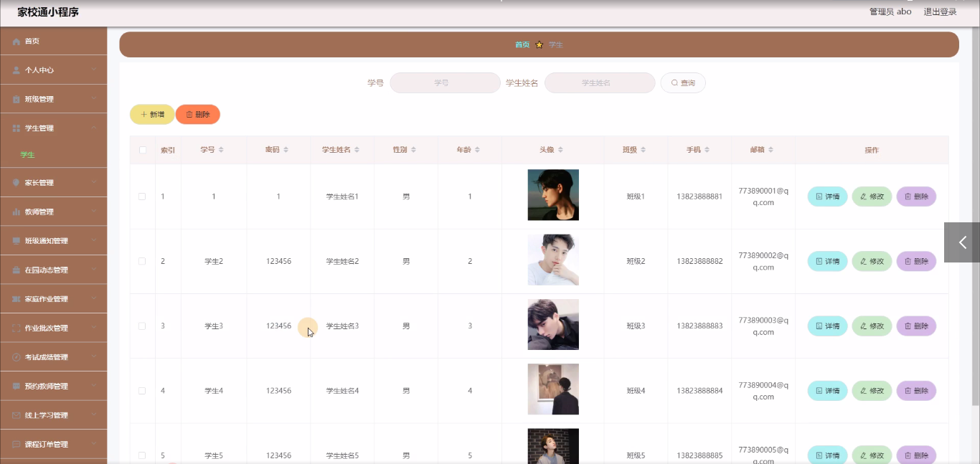
Task: Check the box for row 学生3
Action: [x=142, y=326]
